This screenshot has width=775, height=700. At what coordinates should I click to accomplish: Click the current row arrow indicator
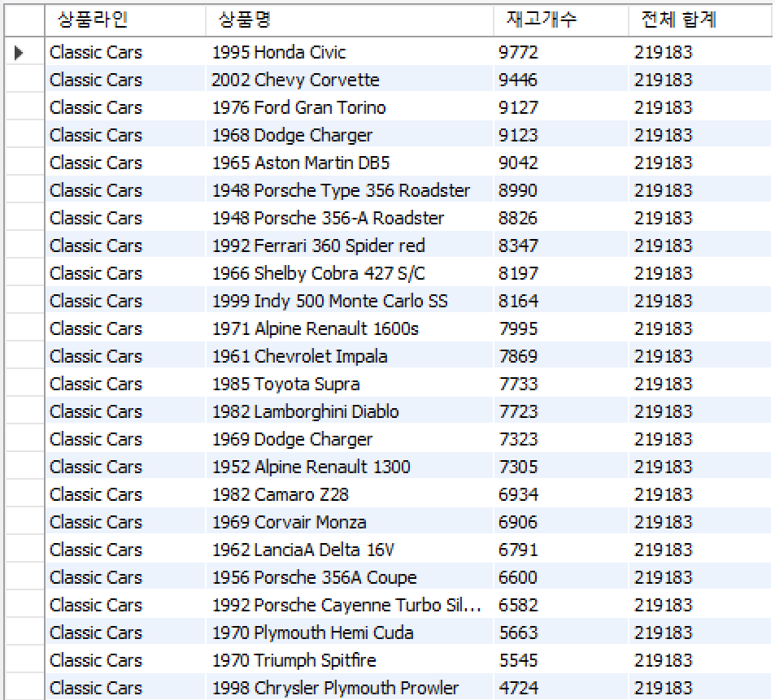tap(19, 52)
